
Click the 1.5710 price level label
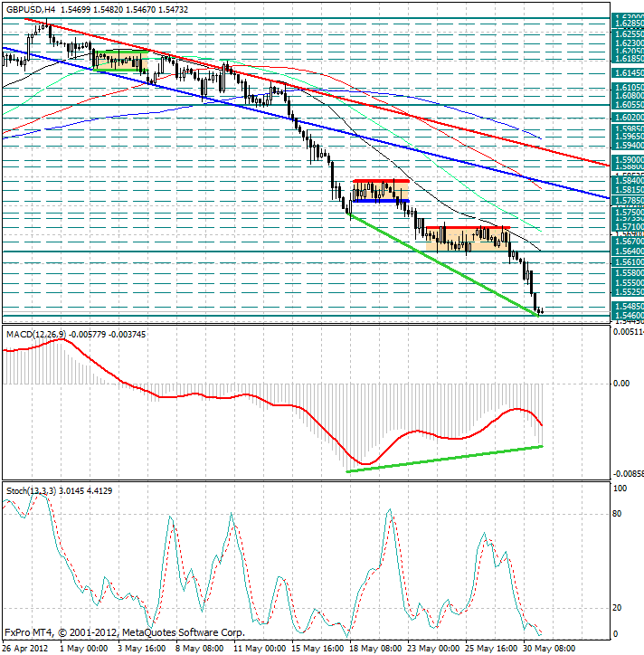click(628, 227)
